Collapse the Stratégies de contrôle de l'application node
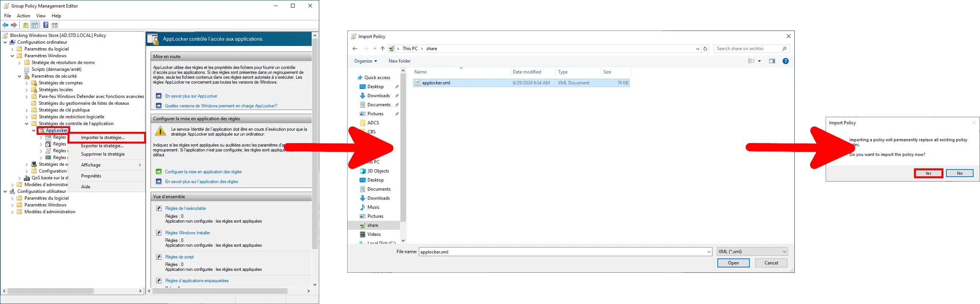 [x=27, y=124]
